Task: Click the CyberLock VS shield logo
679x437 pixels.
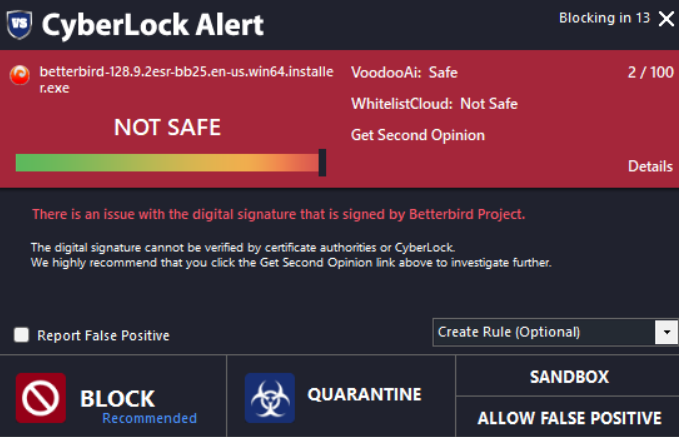Action: coord(19,23)
